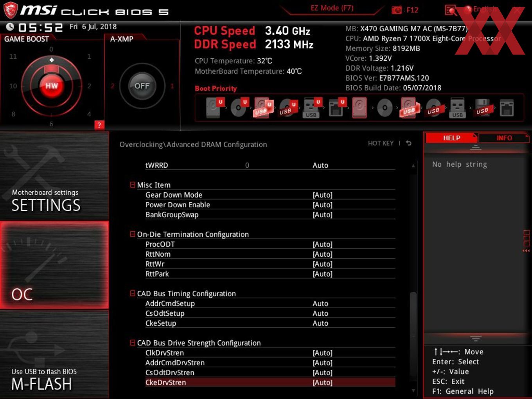Click the Overclocking\Advanced DRAM Configuration breadcrumb

tap(193, 144)
